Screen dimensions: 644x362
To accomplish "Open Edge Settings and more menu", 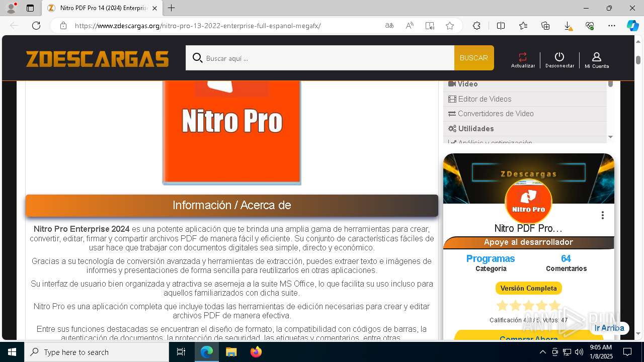I will [x=612, y=26].
